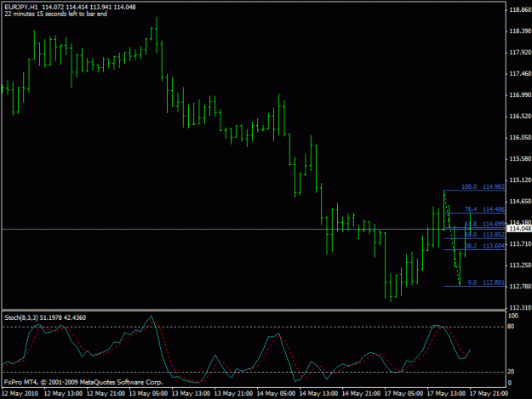Select the Fibonacci 0.0 horizontal level line
532x399 pixels.
coord(474,287)
